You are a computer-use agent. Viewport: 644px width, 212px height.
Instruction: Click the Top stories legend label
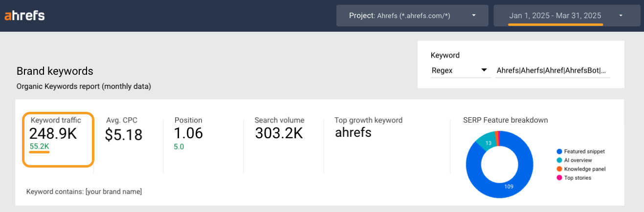577,178
